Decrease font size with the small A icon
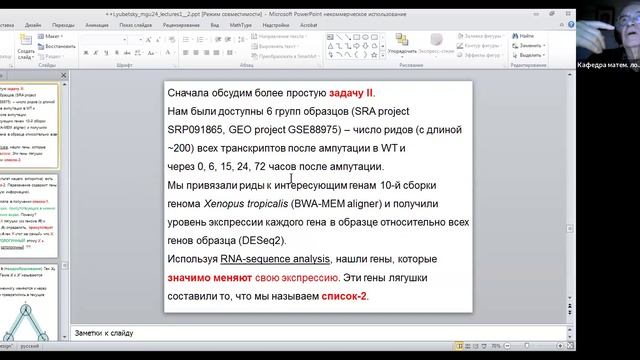The width and height of the screenshot is (640, 360). tap(158, 40)
